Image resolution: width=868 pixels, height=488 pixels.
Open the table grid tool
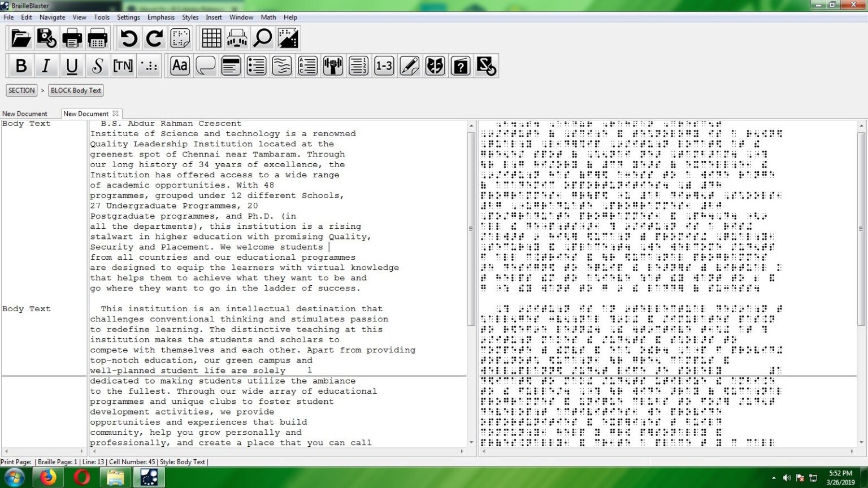coord(211,38)
